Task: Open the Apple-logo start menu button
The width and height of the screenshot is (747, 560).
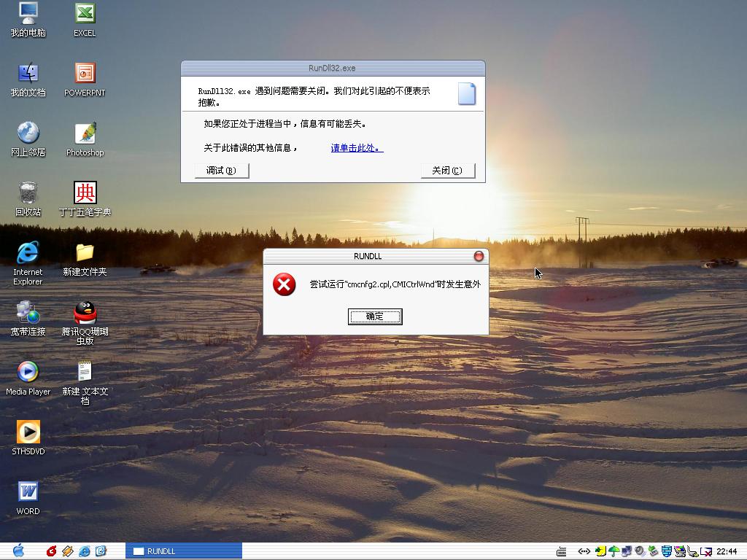Action: 18,551
